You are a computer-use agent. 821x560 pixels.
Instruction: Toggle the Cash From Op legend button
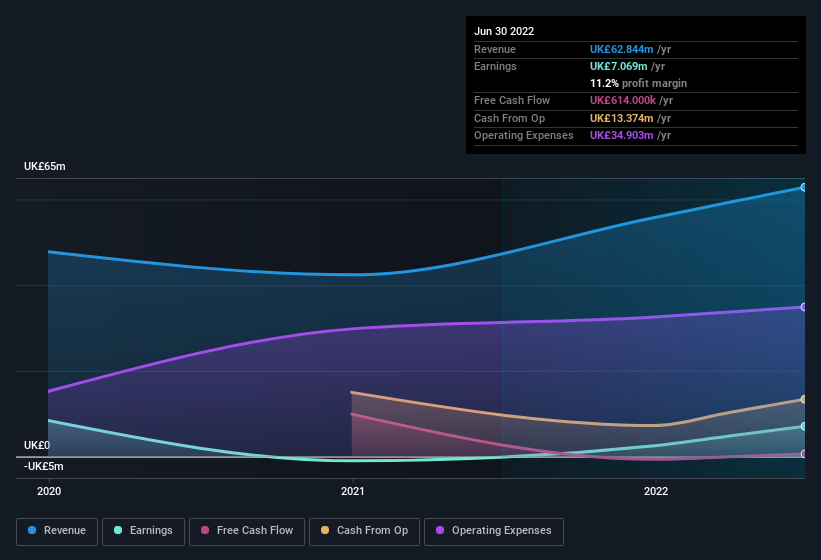pyautogui.click(x=364, y=531)
